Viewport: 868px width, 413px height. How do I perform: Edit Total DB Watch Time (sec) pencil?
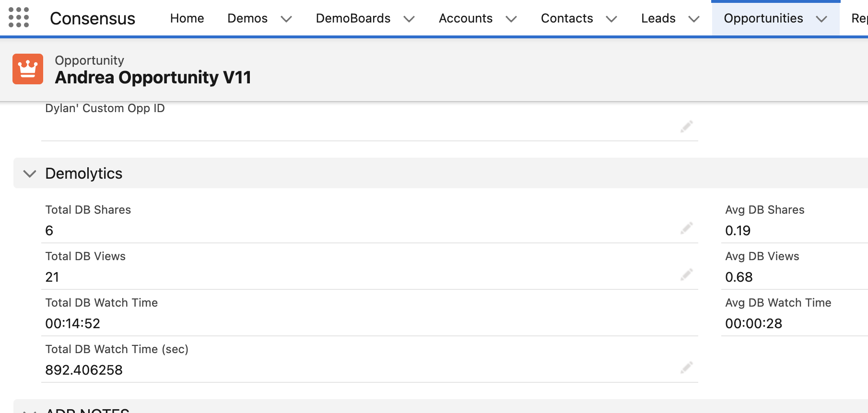pyautogui.click(x=687, y=367)
